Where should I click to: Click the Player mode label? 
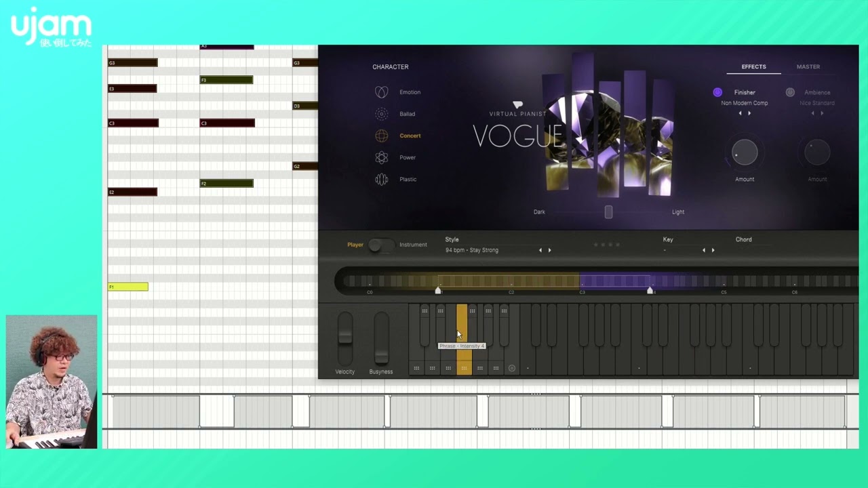[355, 245]
